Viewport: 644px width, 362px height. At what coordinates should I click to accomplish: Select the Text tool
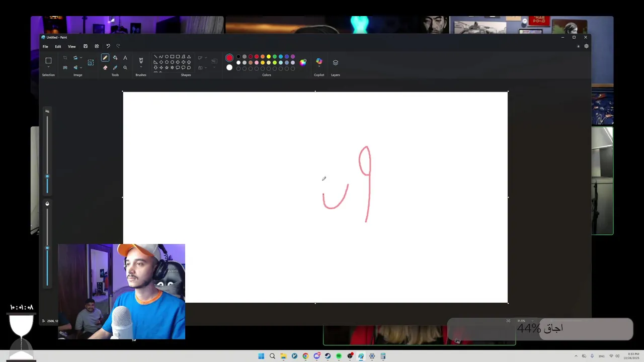click(x=125, y=58)
